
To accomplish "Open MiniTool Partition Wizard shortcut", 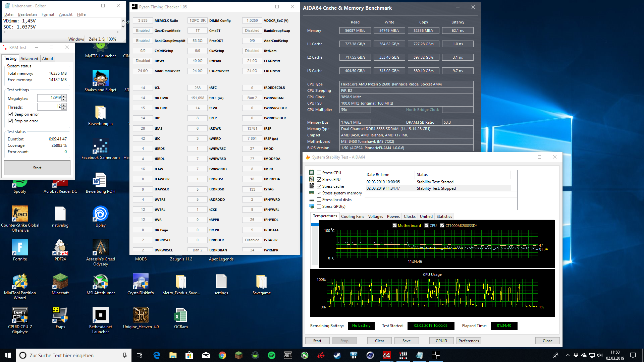I will tap(20, 286).
